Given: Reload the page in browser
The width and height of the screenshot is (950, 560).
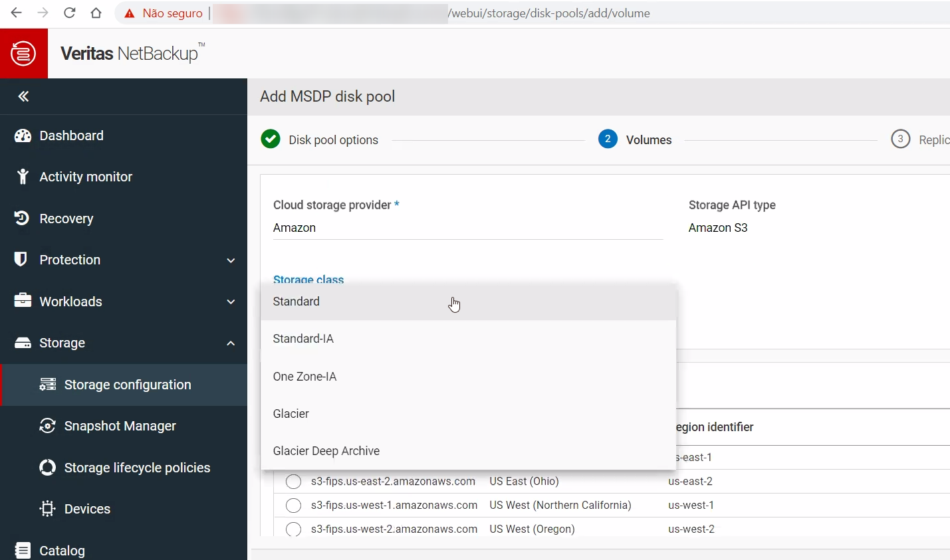Looking at the screenshot, I should [69, 13].
